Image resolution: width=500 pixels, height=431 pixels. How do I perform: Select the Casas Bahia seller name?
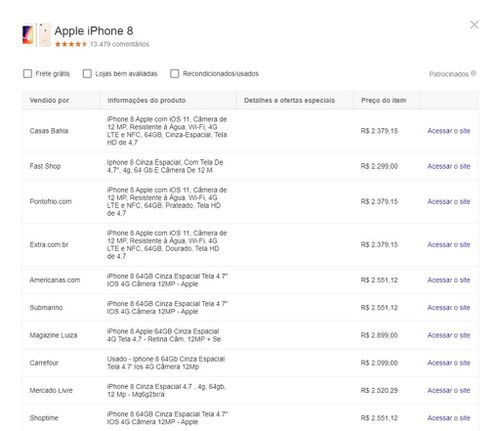pyautogui.click(x=49, y=131)
